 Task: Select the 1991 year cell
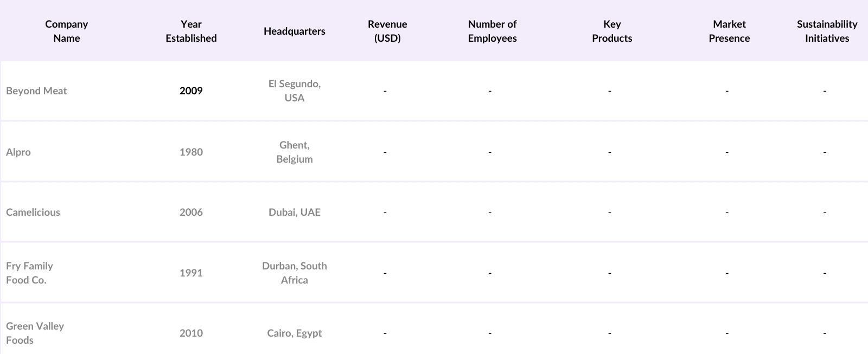click(191, 273)
